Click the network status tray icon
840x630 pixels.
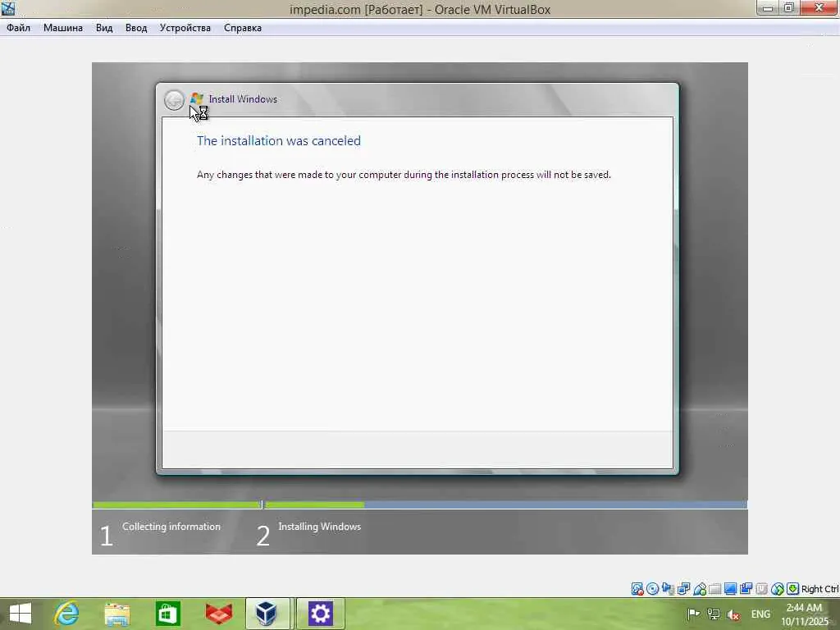pyautogui.click(x=714, y=614)
